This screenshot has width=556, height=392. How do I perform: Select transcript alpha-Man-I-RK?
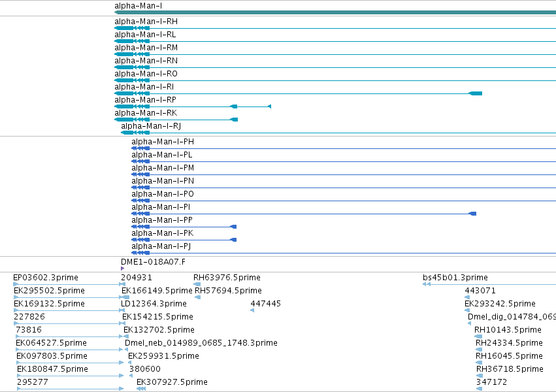click(x=146, y=114)
